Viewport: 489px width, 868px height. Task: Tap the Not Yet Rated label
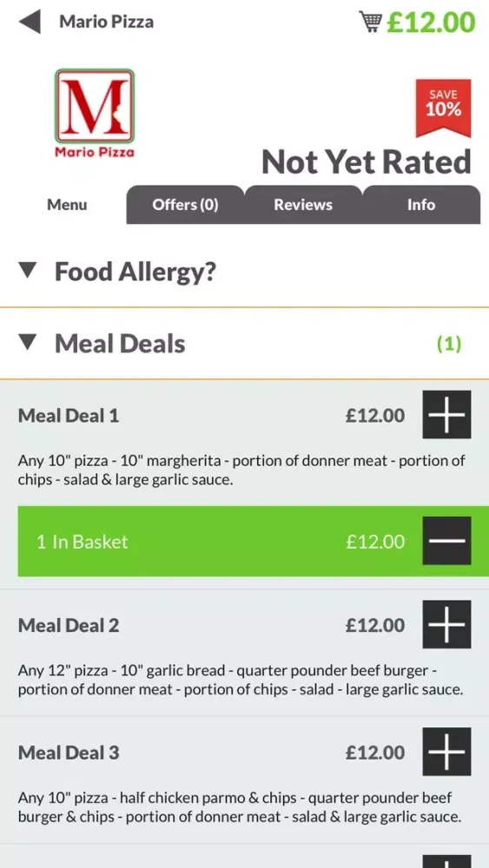coord(366,162)
